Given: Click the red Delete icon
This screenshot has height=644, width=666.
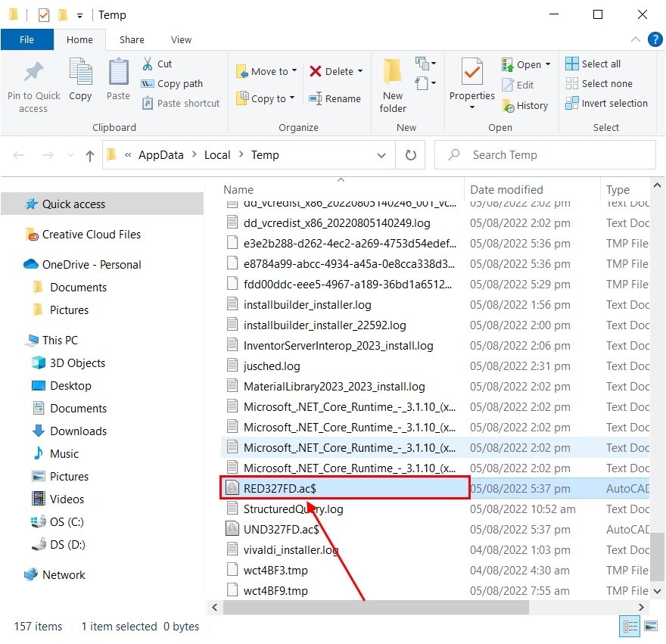Looking at the screenshot, I should click(x=316, y=71).
